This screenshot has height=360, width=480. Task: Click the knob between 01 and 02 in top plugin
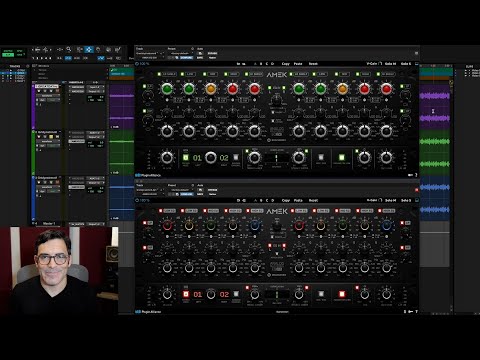[210, 158]
